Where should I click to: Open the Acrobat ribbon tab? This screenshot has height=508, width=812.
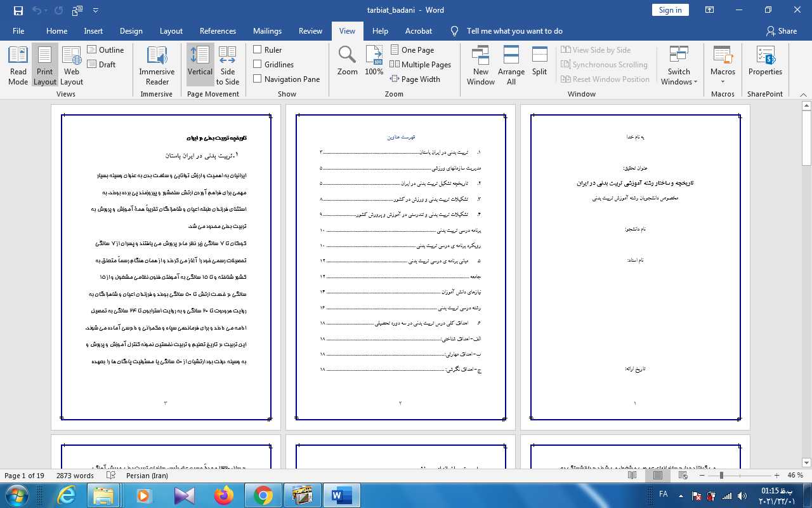(418, 30)
